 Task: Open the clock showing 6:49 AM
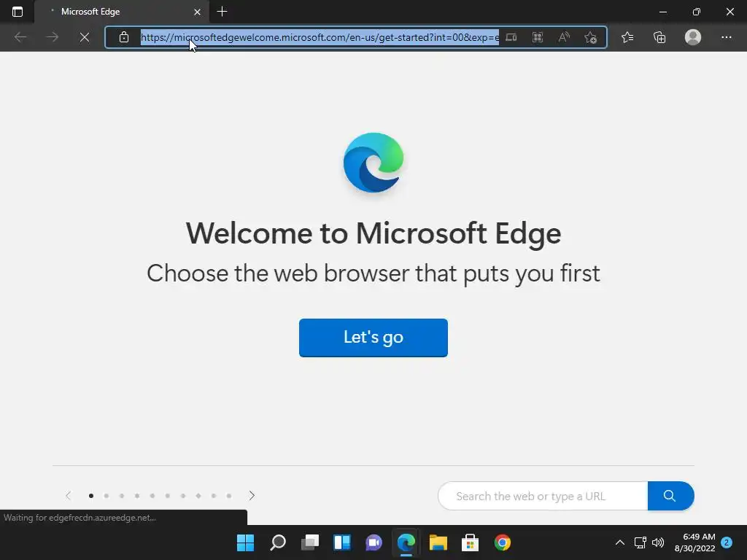click(x=694, y=542)
